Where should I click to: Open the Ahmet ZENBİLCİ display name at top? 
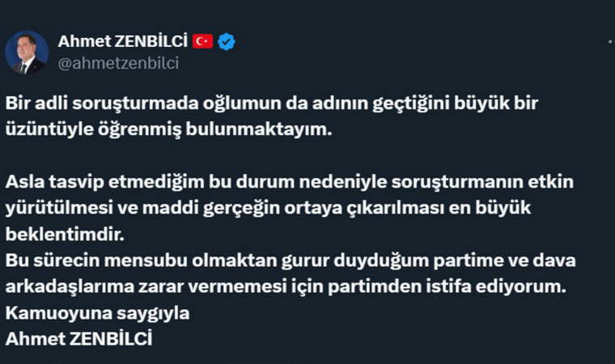coord(122,42)
